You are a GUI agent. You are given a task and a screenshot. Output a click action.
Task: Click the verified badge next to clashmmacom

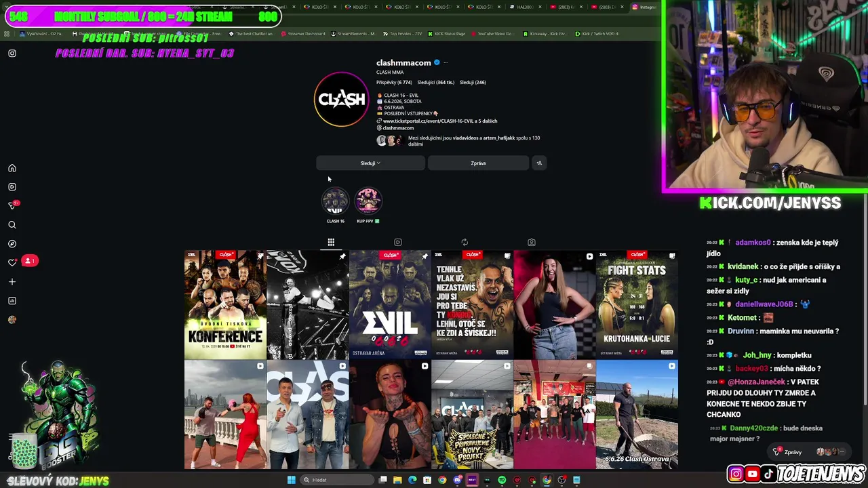point(437,62)
